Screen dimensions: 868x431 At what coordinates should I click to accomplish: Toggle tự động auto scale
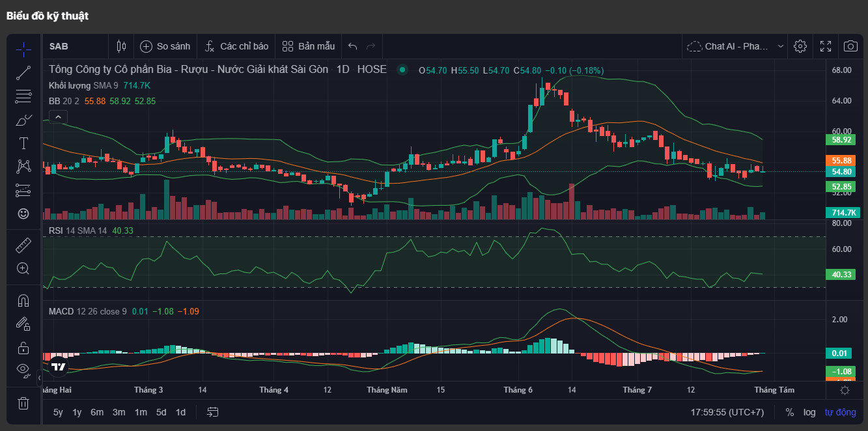click(x=840, y=412)
